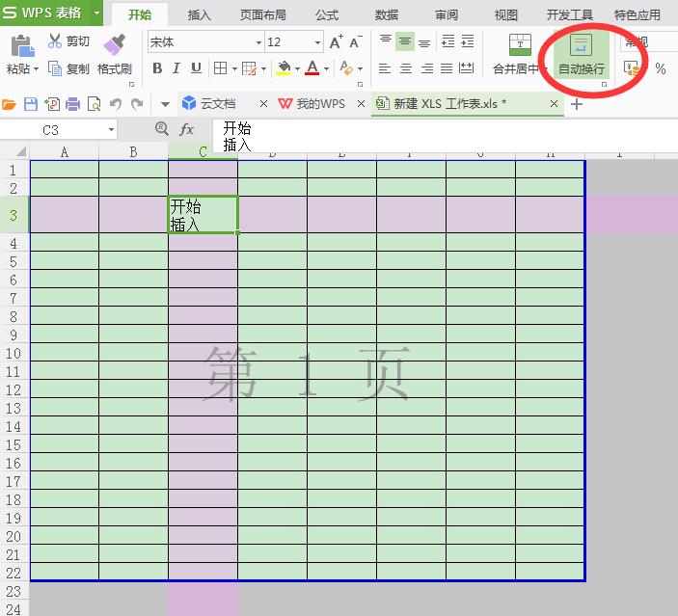This screenshot has height=616, width=678.
Task: Switch to the 页面布局 ribbon tab
Action: tap(263, 15)
